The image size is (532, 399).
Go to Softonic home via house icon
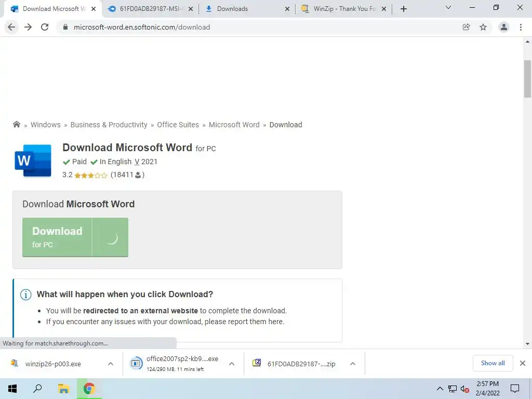(x=16, y=125)
